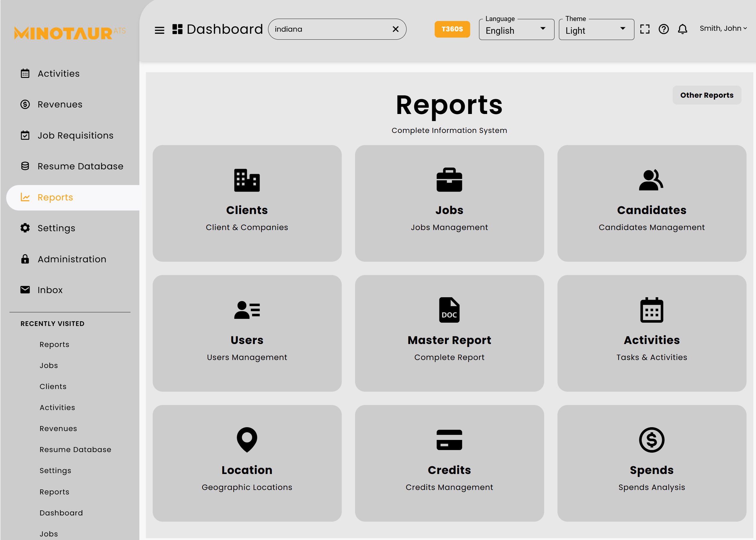Viewport: 756px width, 540px height.
Task: Expand the Theme dropdown
Action: pos(596,30)
